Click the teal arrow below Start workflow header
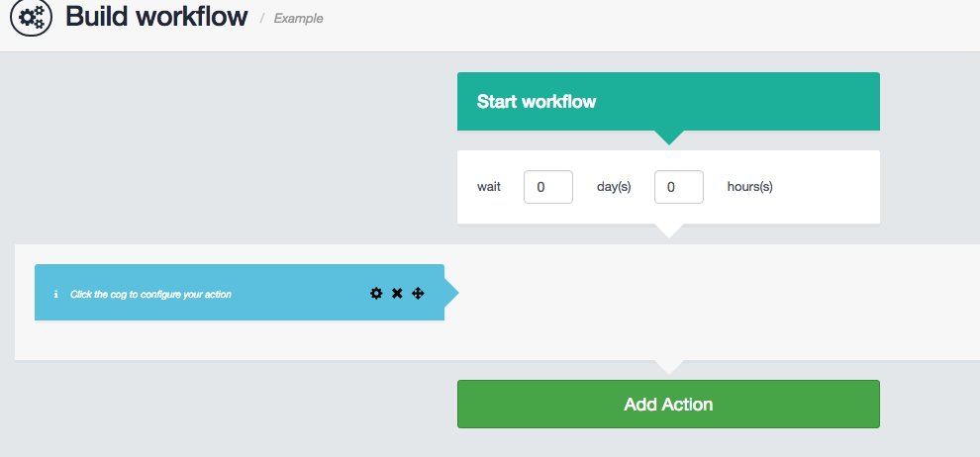The height and width of the screenshot is (457, 980). click(669, 137)
